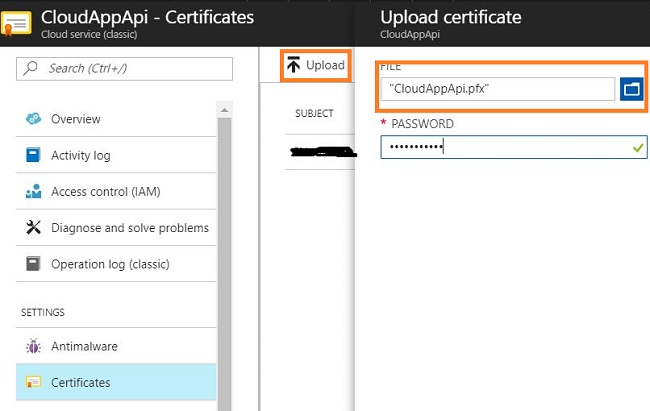Click the Access control (IAM) people icon
The width and height of the screenshot is (650, 411).
click(31, 191)
